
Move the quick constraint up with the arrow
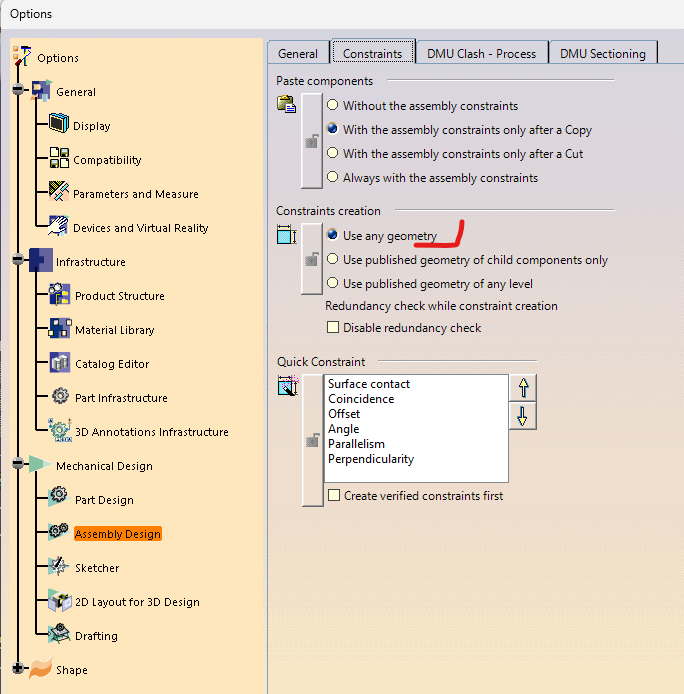522,387
